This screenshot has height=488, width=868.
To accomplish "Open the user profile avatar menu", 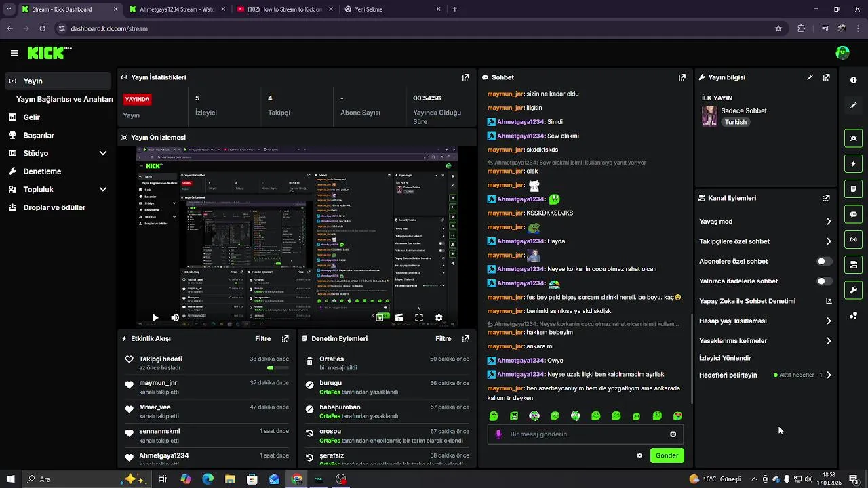I will click(843, 53).
